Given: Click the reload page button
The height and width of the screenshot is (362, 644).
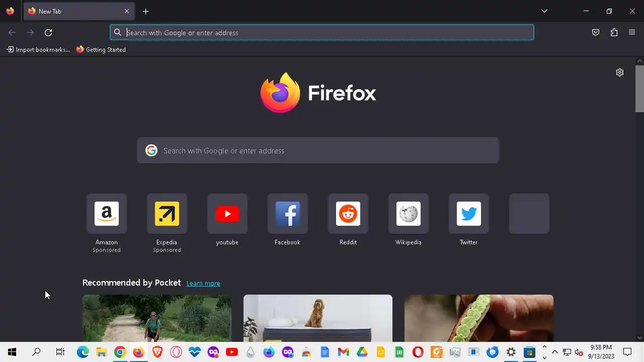Looking at the screenshot, I should (48, 33).
